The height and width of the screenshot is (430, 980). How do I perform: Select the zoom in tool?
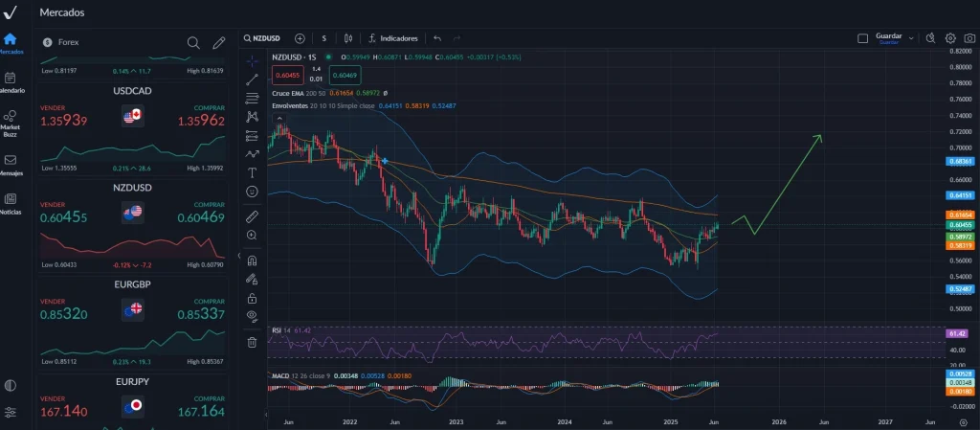click(x=252, y=236)
